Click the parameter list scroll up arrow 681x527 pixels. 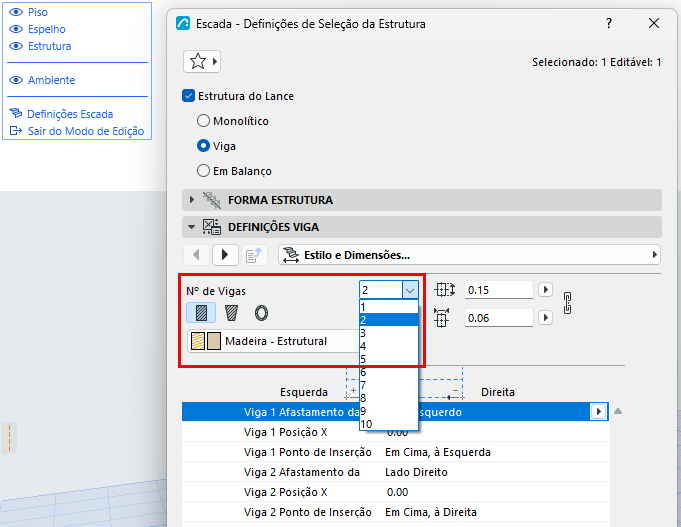click(x=618, y=411)
